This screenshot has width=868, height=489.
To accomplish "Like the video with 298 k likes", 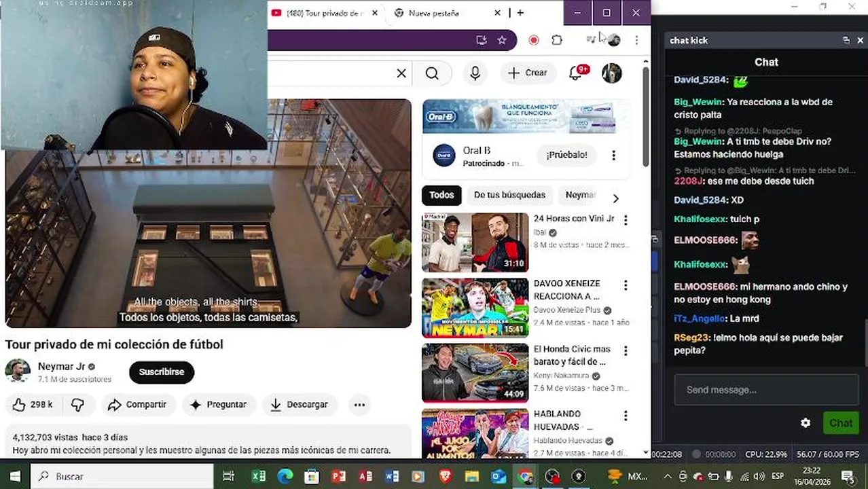I will point(33,404).
